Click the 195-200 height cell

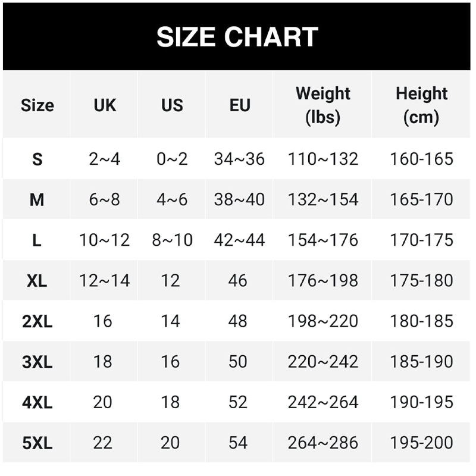(x=421, y=443)
